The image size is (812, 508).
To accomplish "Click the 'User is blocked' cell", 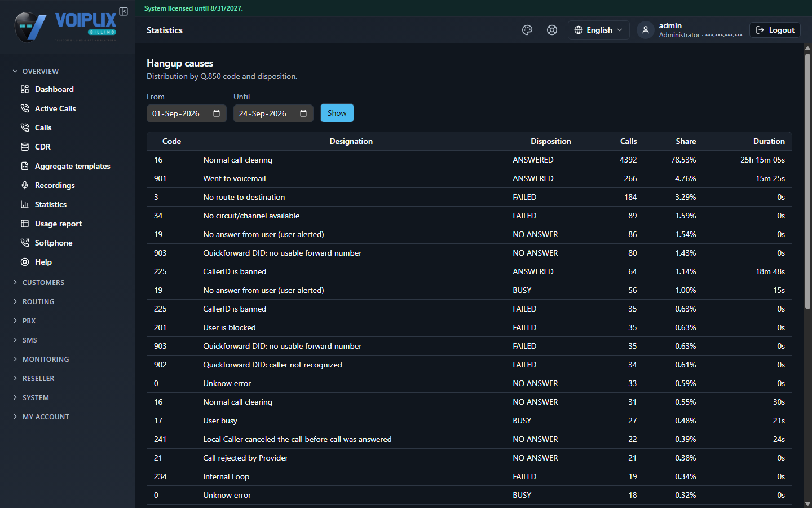I will pos(230,327).
